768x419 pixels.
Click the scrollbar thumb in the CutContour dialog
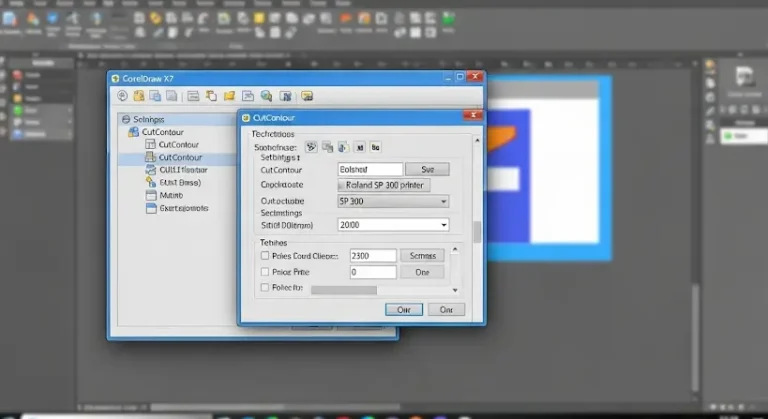(x=478, y=232)
